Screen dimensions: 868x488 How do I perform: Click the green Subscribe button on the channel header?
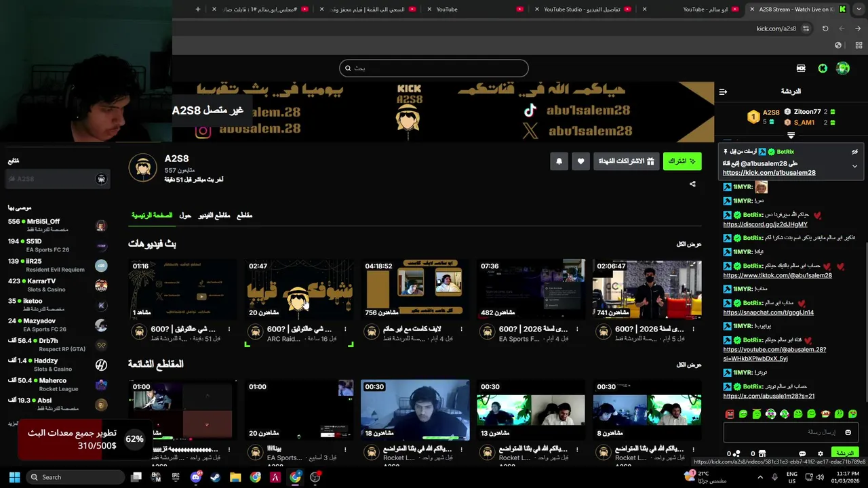click(x=682, y=161)
